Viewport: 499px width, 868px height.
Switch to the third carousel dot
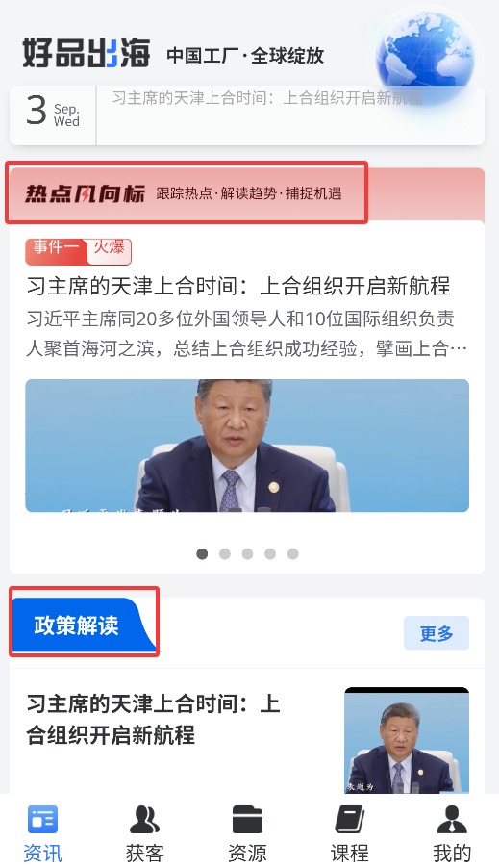pos(247,553)
